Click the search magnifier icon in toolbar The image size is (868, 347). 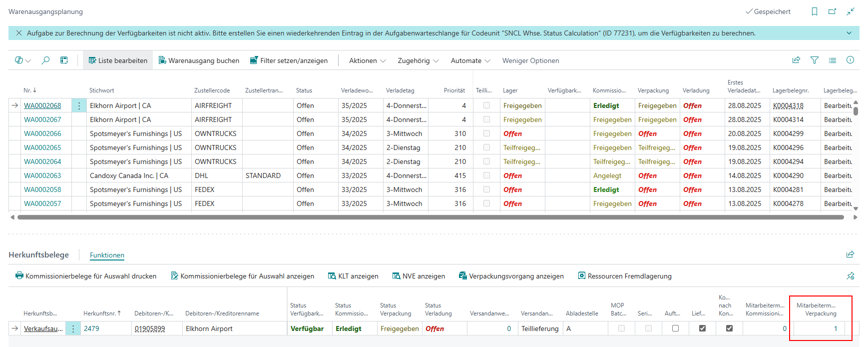point(45,60)
